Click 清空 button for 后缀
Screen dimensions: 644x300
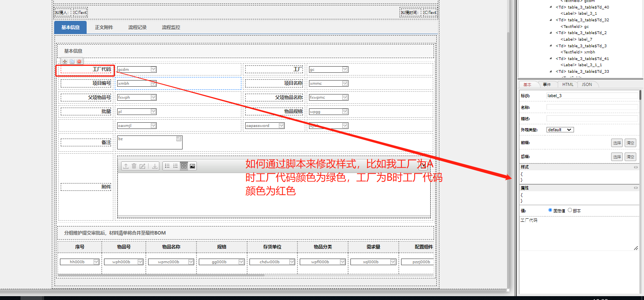pos(630,157)
